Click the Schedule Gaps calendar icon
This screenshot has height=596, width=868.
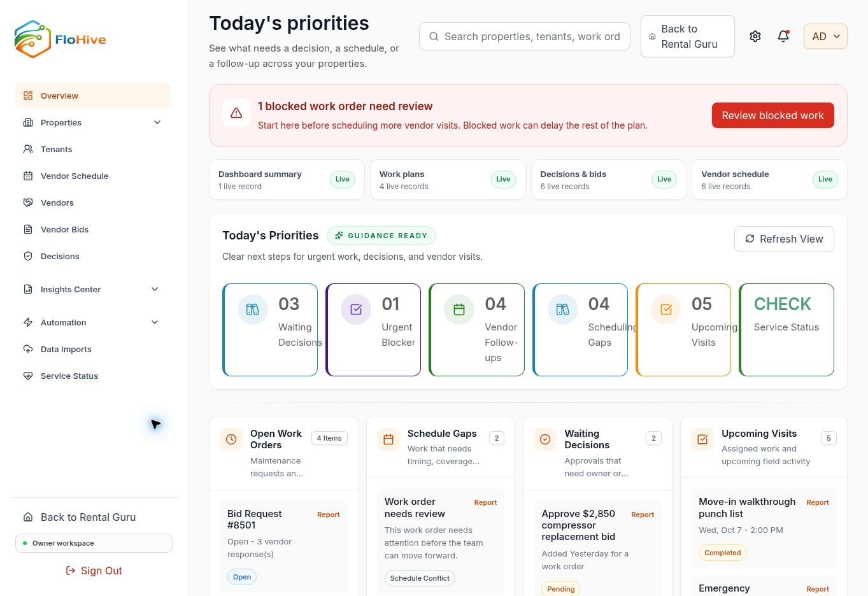tap(388, 439)
